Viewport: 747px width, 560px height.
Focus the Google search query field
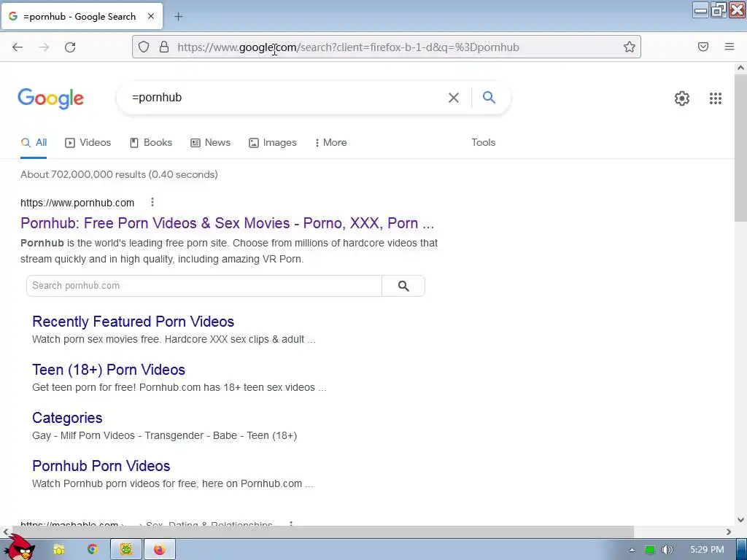(286, 98)
